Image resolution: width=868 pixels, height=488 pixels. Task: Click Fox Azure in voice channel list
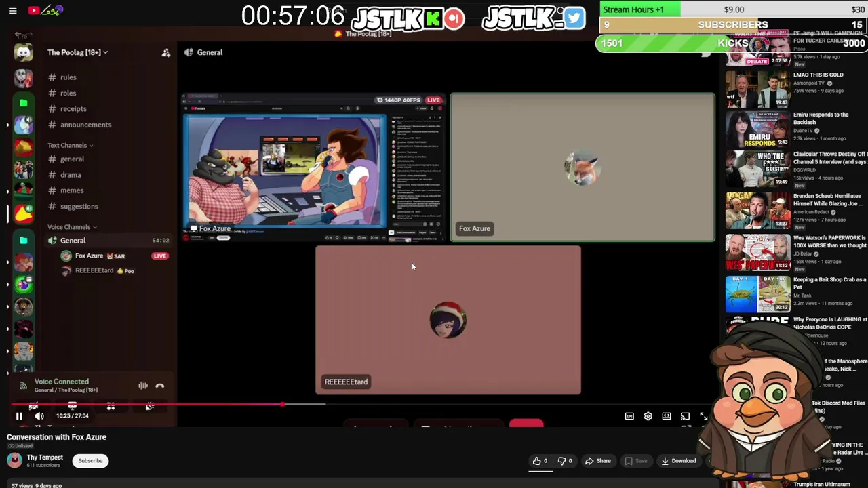[89, 256]
